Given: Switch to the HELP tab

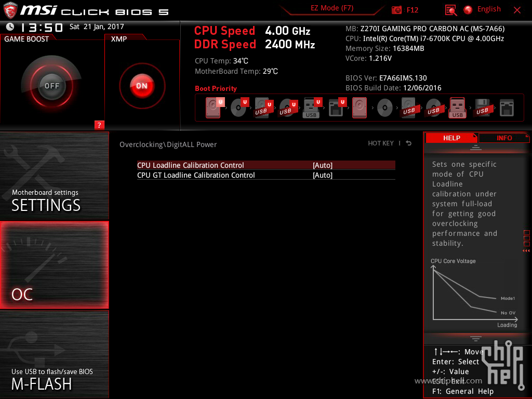Looking at the screenshot, I should pos(451,138).
